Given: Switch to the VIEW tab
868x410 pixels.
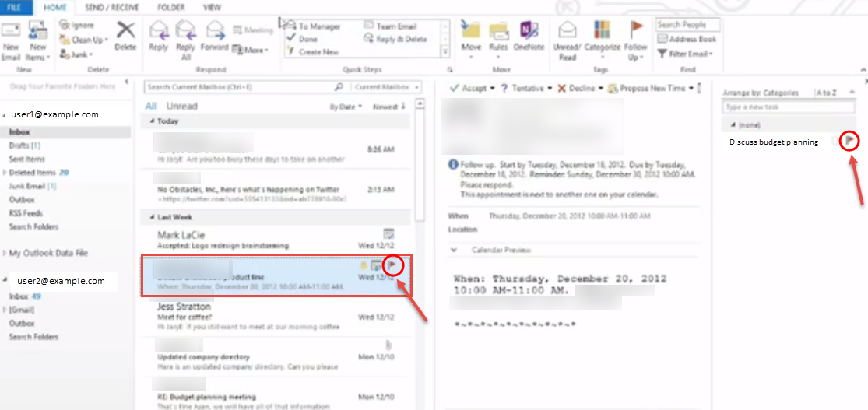Looking at the screenshot, I should tap(212, 7).
